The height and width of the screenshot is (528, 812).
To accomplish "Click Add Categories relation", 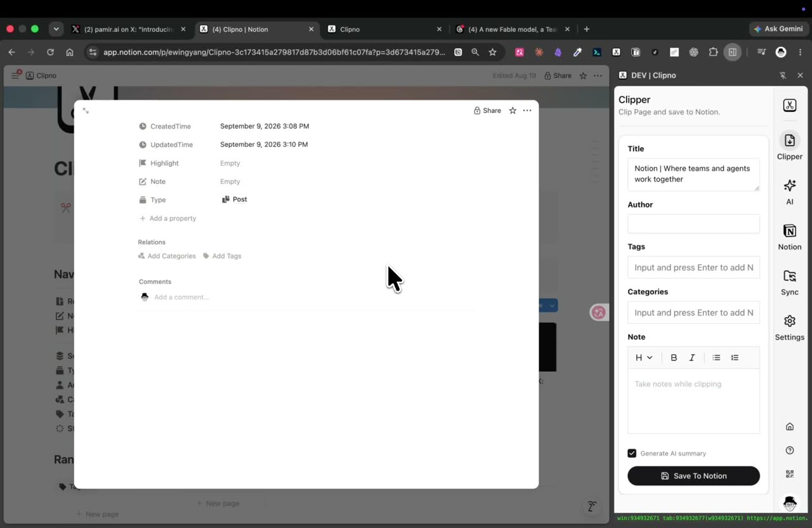I will pyautogui.click(x=167, y=256).
